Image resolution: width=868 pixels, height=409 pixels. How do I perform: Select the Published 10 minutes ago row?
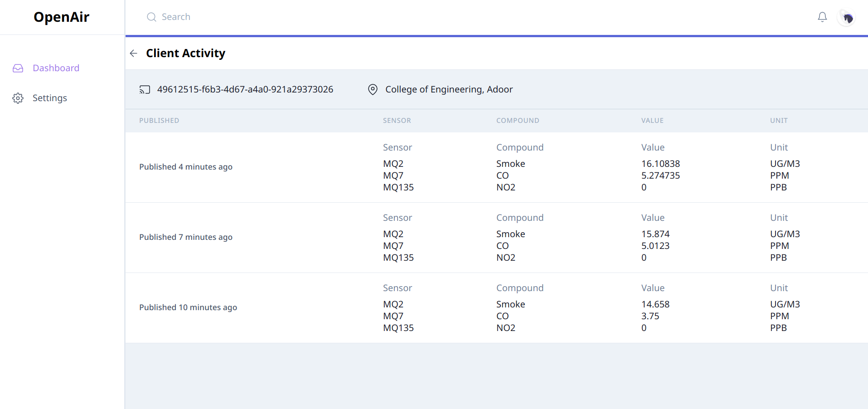pos(497,308)
